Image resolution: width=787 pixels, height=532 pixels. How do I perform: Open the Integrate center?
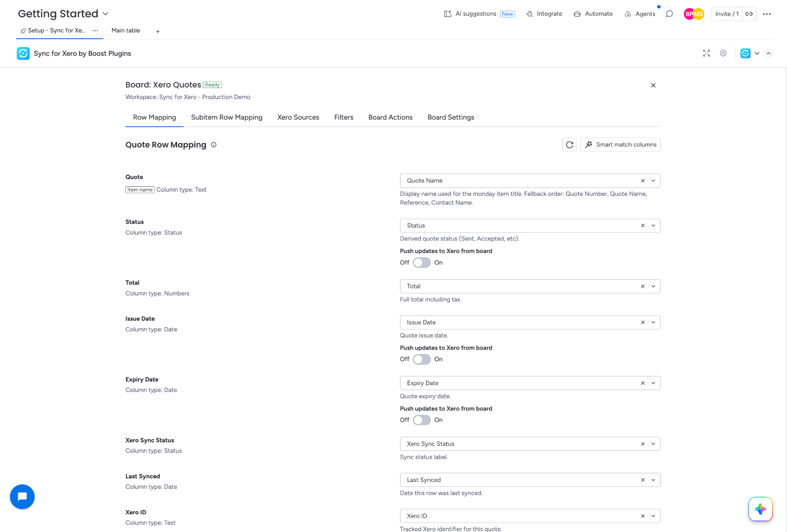click(x=544, y=14)
